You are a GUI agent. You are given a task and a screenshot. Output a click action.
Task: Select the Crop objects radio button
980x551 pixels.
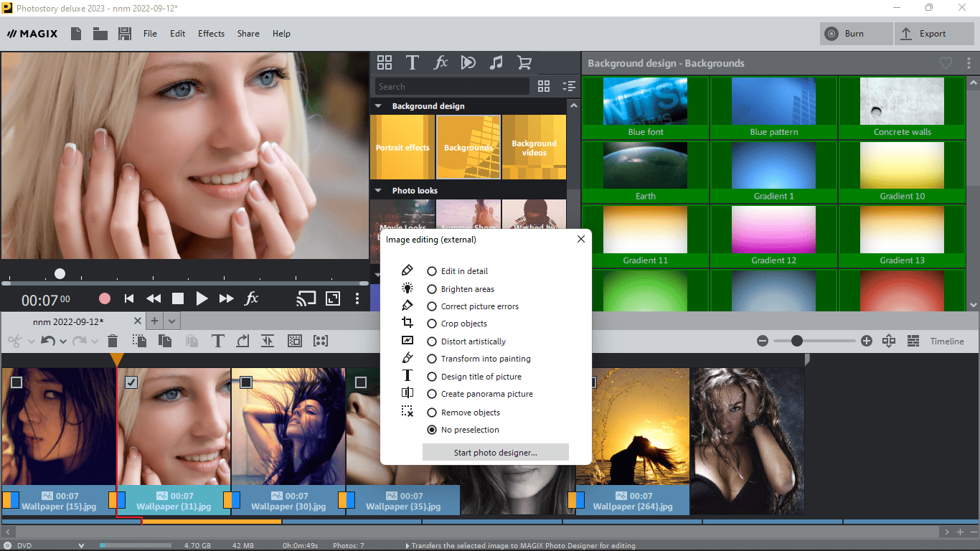point(432,324)
